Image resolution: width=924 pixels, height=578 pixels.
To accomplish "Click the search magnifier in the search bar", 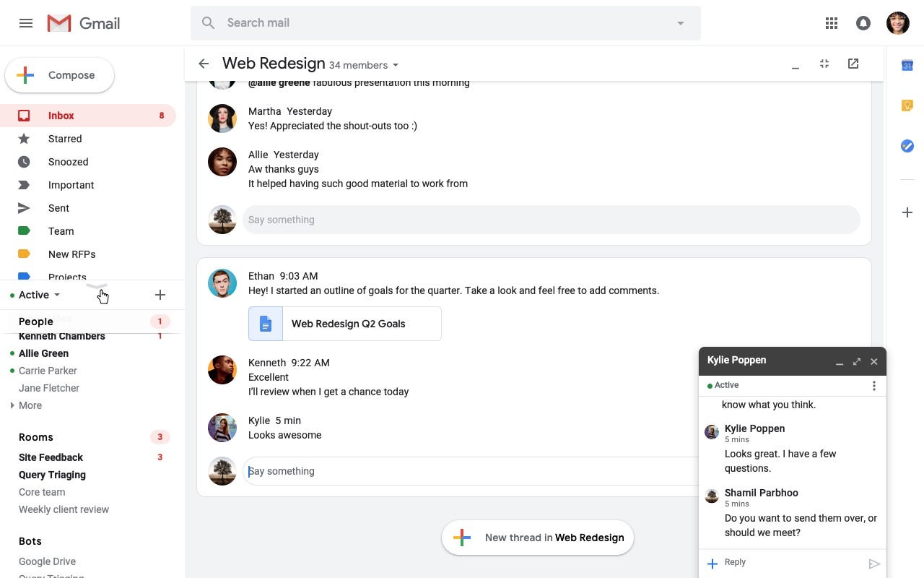I will click(208, 22).
